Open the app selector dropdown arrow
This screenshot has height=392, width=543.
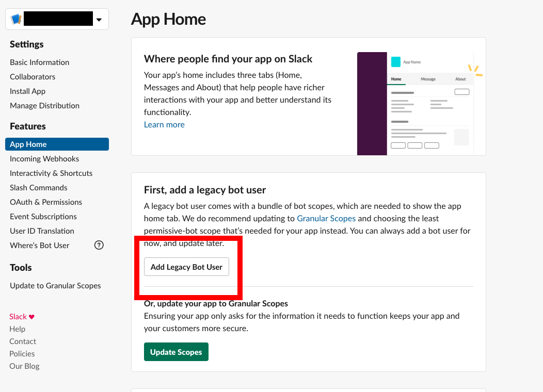tap(99, 20)
